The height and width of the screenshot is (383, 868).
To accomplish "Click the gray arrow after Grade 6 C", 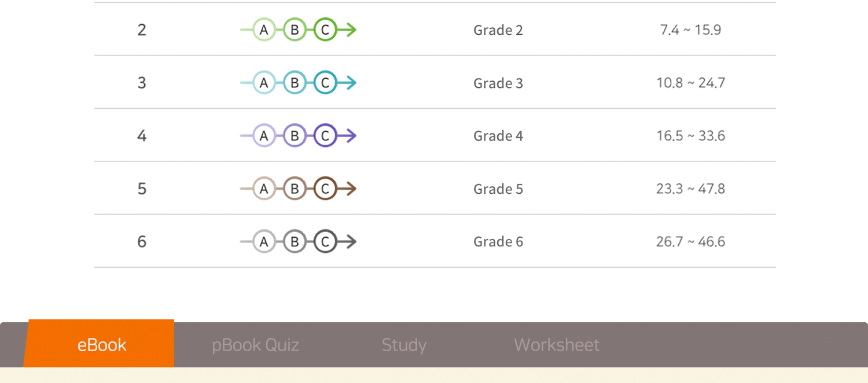I will (x=348, y=242).
